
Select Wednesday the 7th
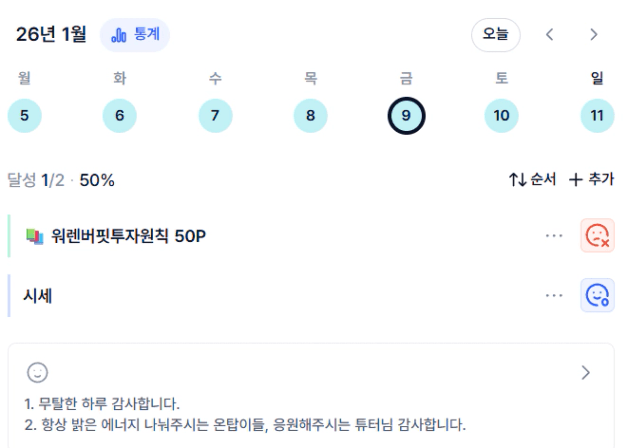tap(215, 116)
